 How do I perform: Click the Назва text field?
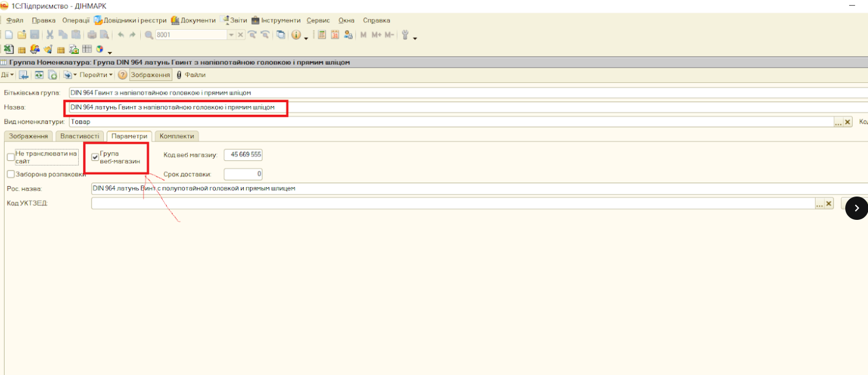coord(468,107)
